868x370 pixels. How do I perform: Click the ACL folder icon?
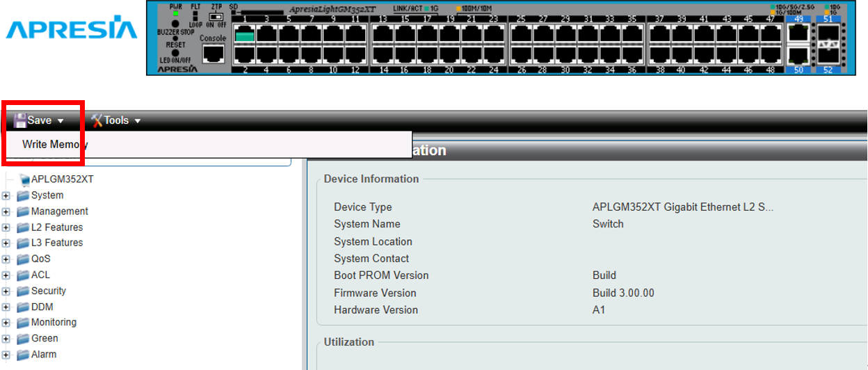[x=23, y=275]
